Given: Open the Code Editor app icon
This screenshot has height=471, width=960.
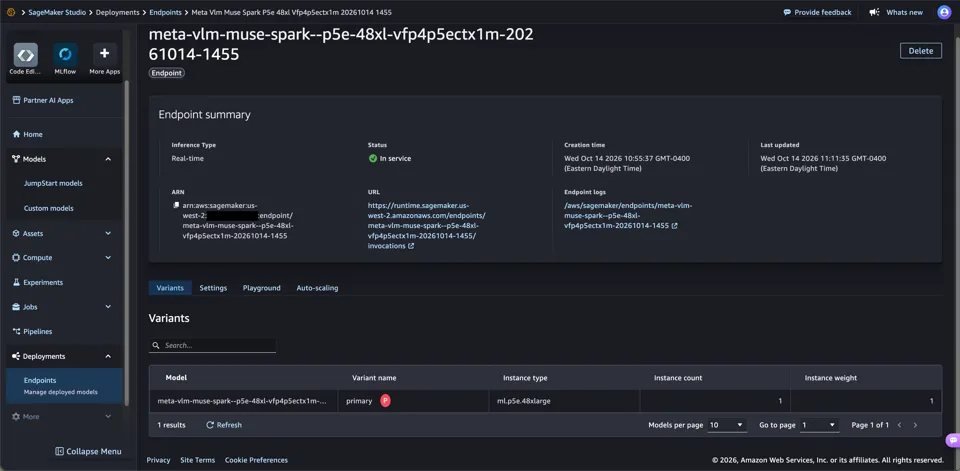Looking at the screenshot, I should pyautogui.click(x=26, y=55).
